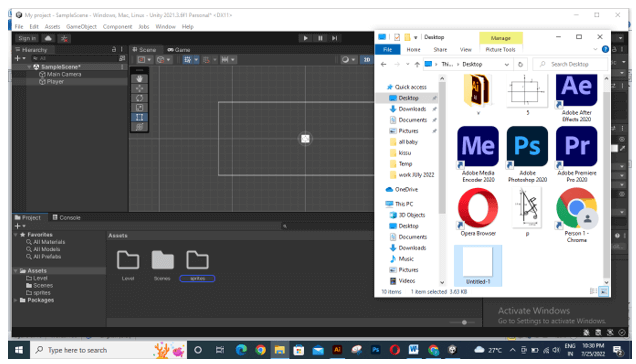Select the Rotate tool in Scene toolbar
This screenshot has height=364, width=636.
tap(140, 98)
